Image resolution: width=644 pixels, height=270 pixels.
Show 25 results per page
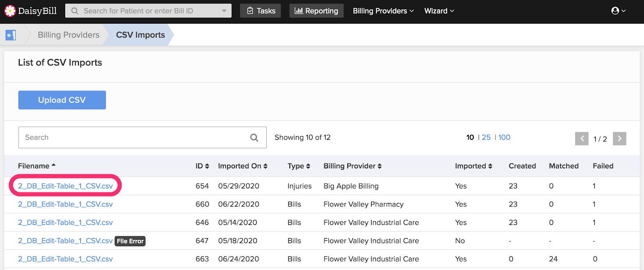[x=486, y=137]
